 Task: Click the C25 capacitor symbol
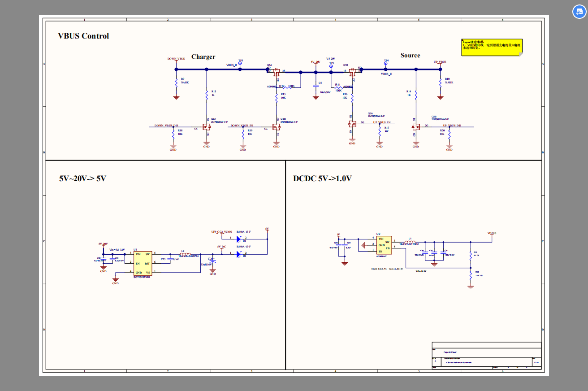coord(171,259)
